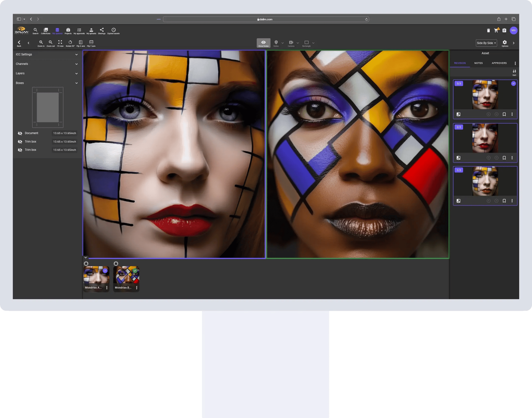
Task: Open the My approvals section
Action: pos(79,31)
